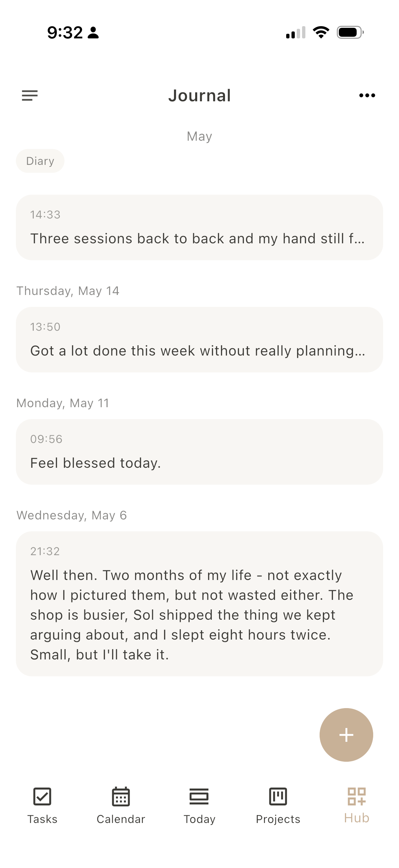Tap the Calendar icon in bottom bar
The image size is (399, 868).
121,796
